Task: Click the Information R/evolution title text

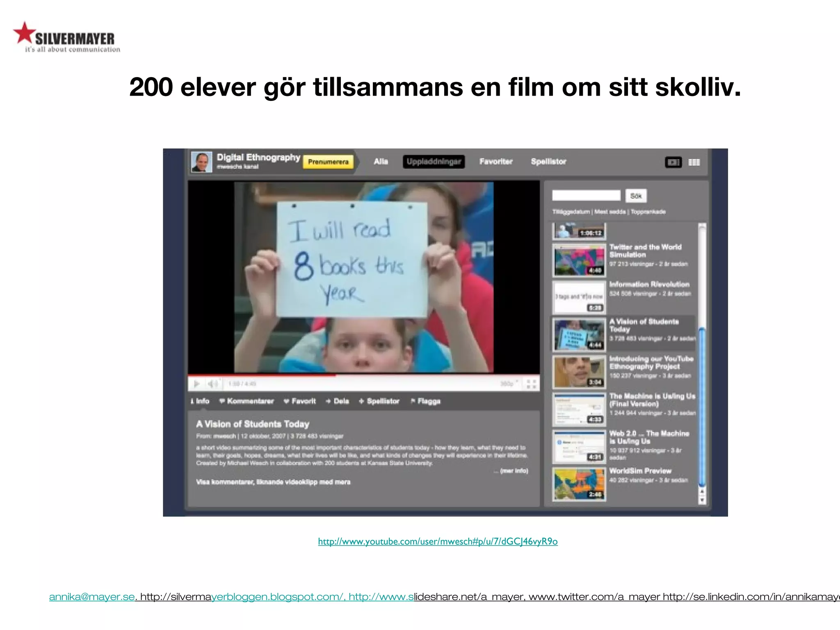Action: 649,284
